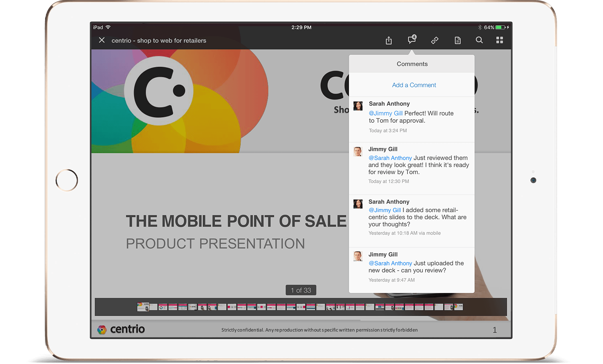The image size is (603, 364).
Task: Open the document details page icon
Action: tap(457, 40)
